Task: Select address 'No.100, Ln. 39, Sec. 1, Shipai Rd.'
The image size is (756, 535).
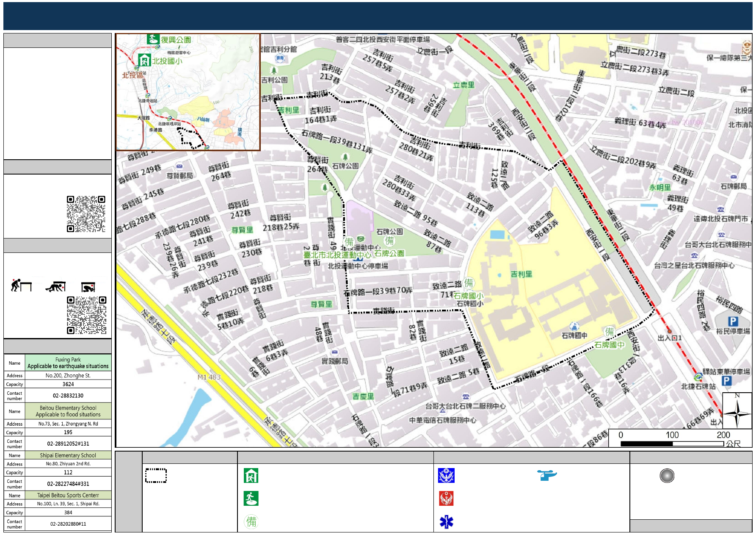Action: click(68, 504)
